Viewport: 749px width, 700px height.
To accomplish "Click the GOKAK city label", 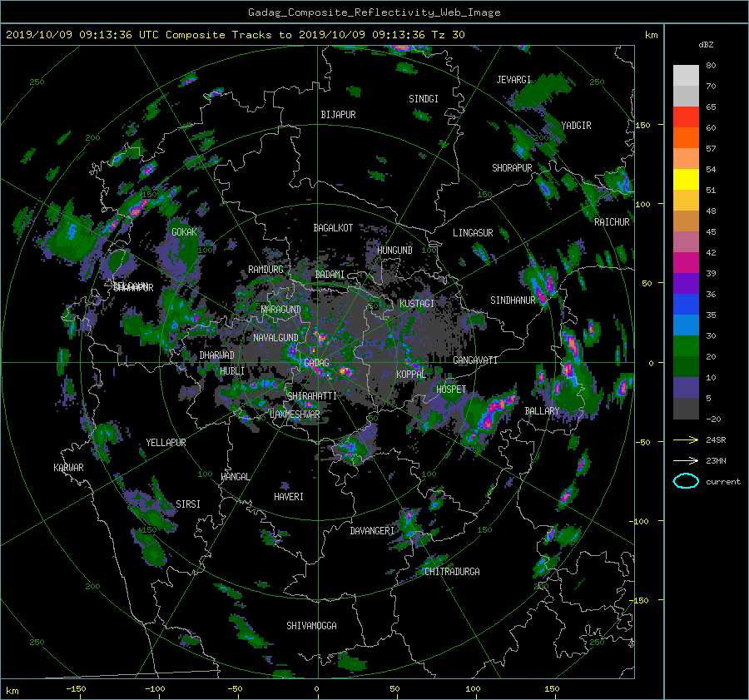I will coord(185,231).
